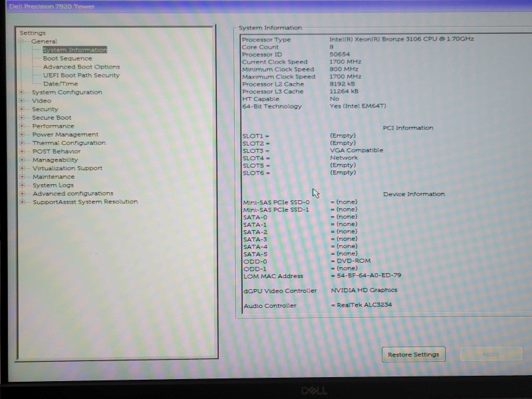Click the greyed-out Apply button
The height and width of the screenshot is (399, 532).
(491, 354)
